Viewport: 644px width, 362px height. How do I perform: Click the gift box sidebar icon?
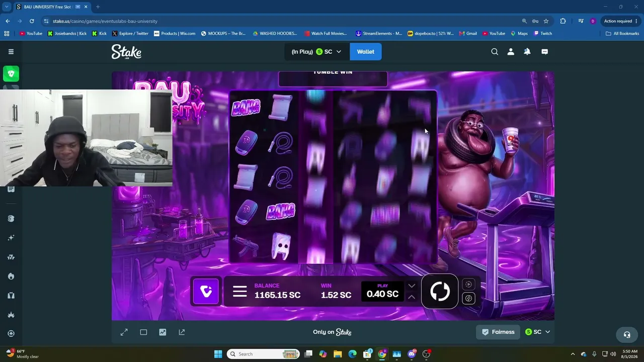point(11,296)
